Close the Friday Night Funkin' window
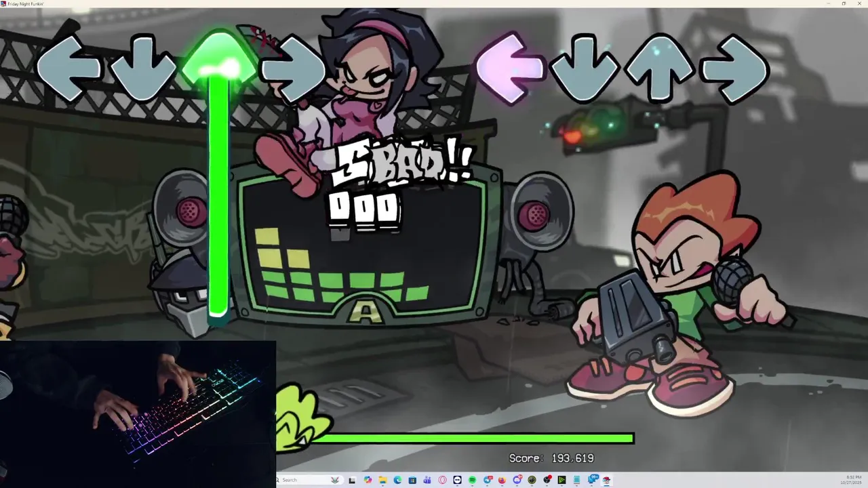Image resolution: width=868 pixels, height=488 pixels. point(860,3)
